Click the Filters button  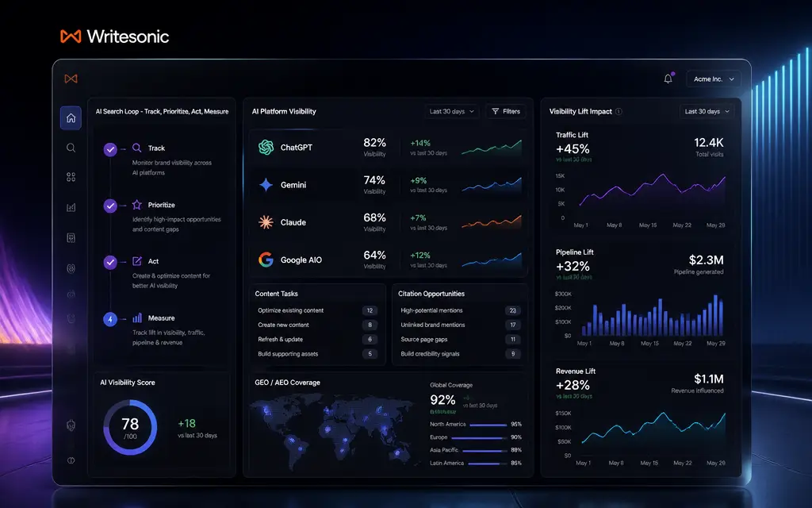[x=506, y=111]
